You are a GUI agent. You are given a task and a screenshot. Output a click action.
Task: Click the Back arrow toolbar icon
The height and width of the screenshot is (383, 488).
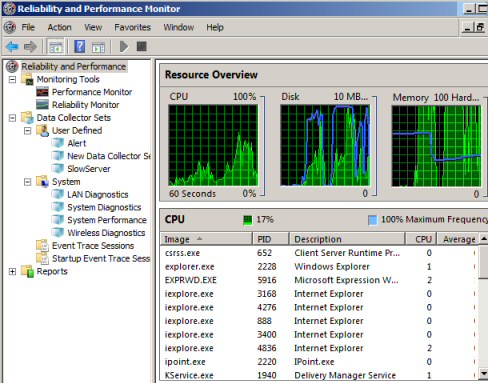[x=12, y=47]
